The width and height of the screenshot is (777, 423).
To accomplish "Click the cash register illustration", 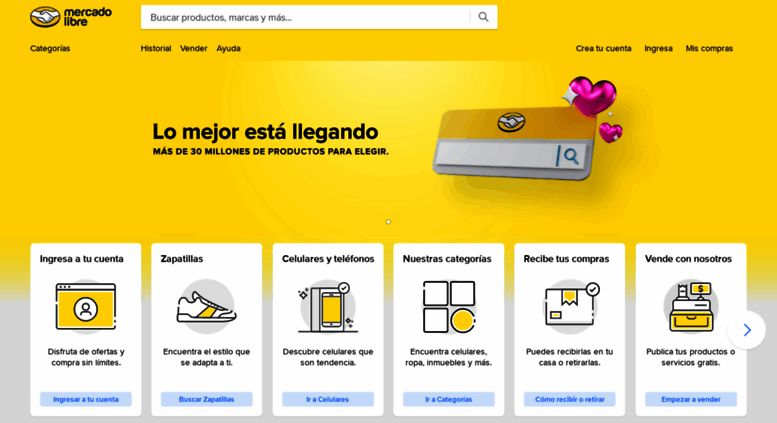I will point(691,307).
